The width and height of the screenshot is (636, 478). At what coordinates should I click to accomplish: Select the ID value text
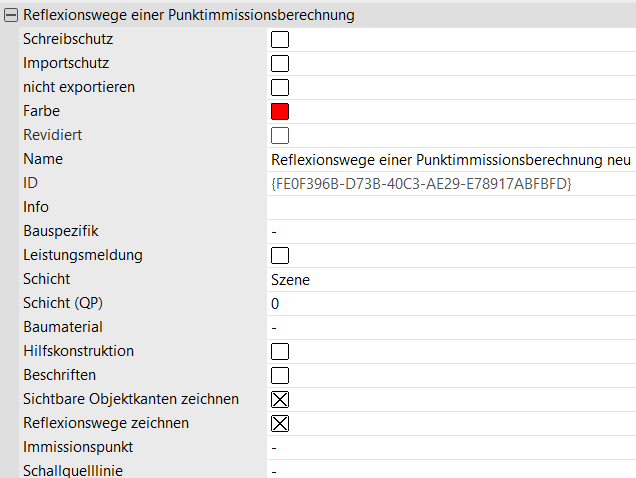tap(420, 183)
